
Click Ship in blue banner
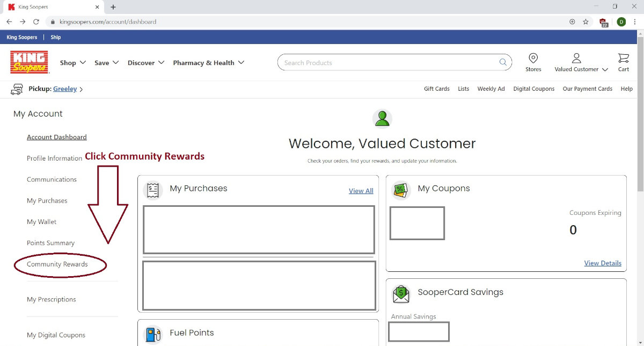tap(56, 38)
